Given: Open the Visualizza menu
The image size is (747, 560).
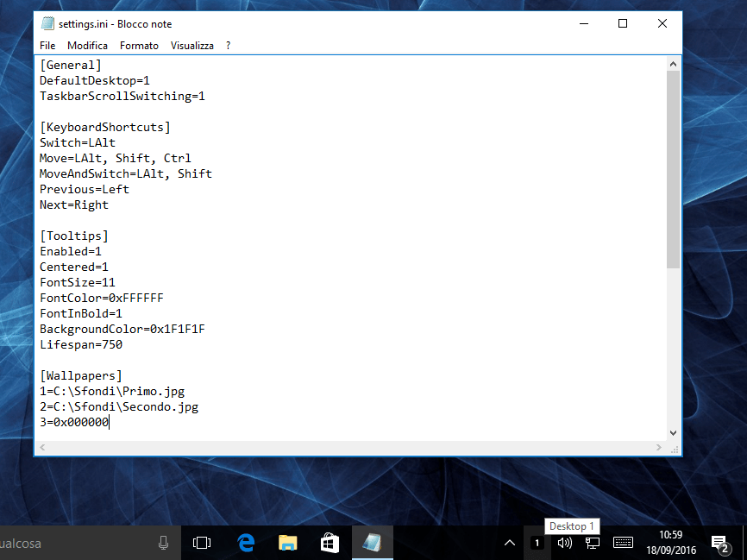Looking at the screenshot, I should [191, 45].
